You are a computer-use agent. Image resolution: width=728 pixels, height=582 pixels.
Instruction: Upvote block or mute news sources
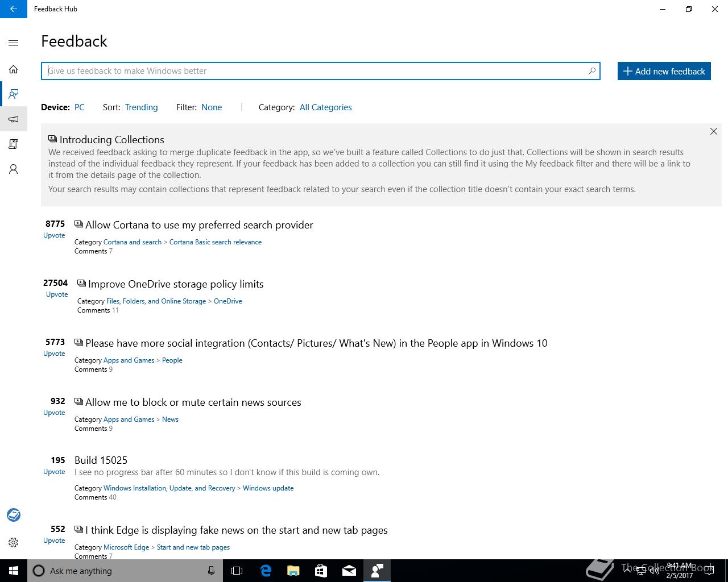[54, 413]
